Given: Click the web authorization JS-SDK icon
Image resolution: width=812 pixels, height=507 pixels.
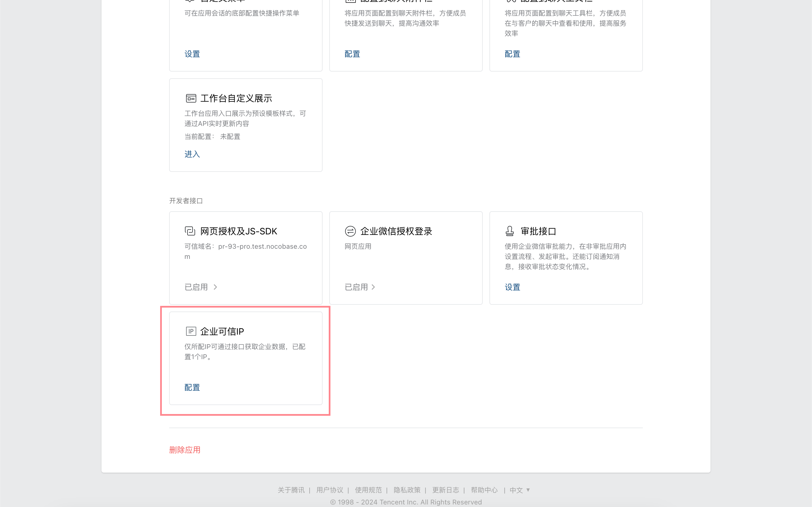Looking at the screenshot, I should pyautogui.click(x=190, y=231).
